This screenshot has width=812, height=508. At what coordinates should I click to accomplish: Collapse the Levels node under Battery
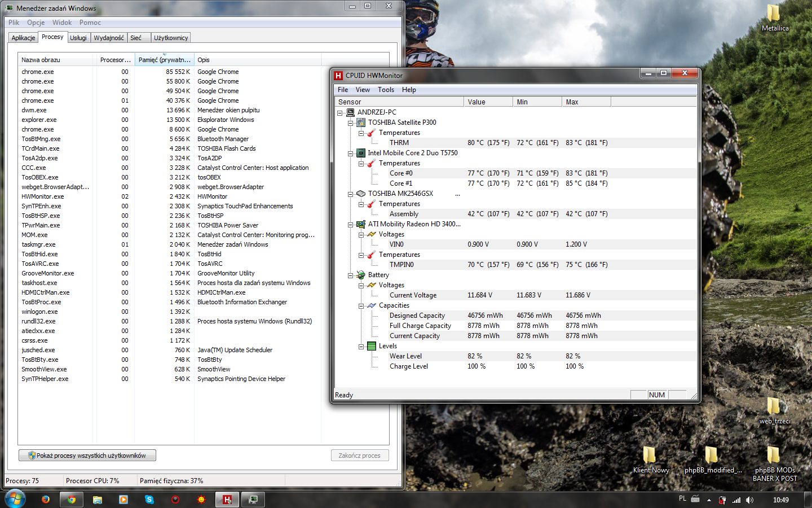361,347
